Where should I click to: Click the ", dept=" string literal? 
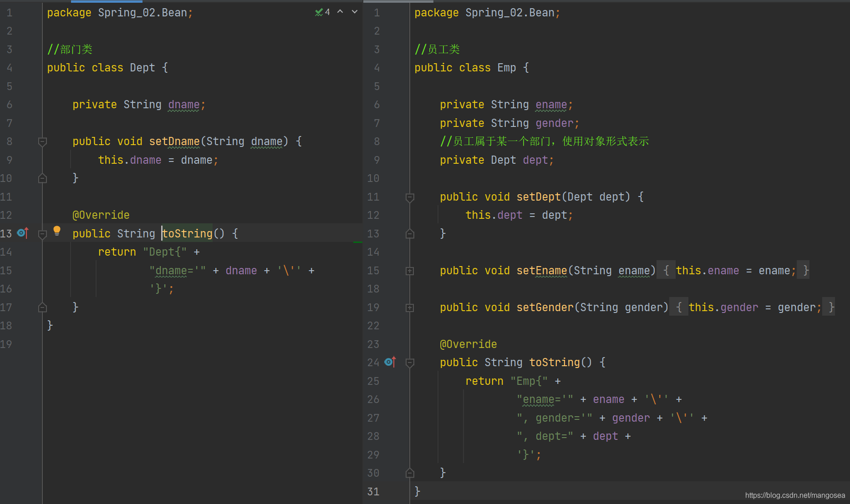(x=545, y=436)
